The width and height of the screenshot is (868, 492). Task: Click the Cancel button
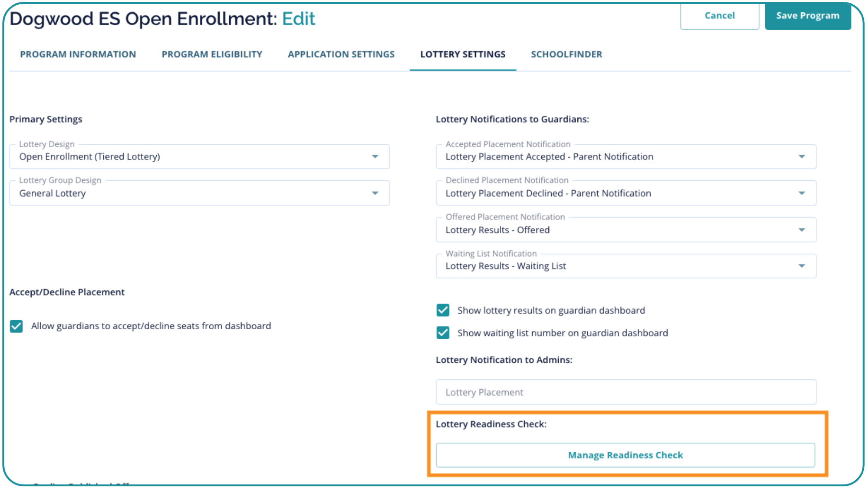719,16
